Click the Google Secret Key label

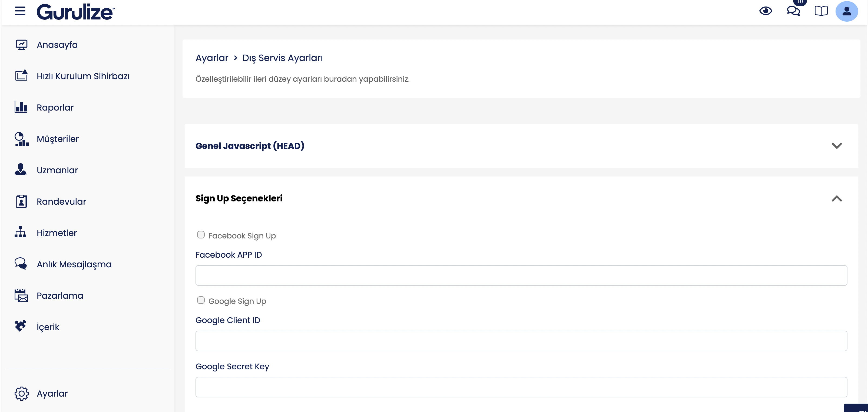point(232,366)
